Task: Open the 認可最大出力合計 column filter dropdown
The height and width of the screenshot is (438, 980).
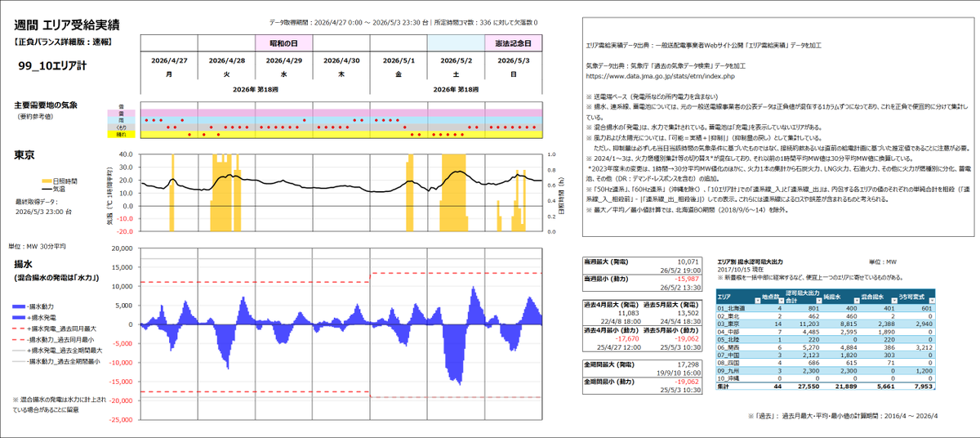Action: 819,301
